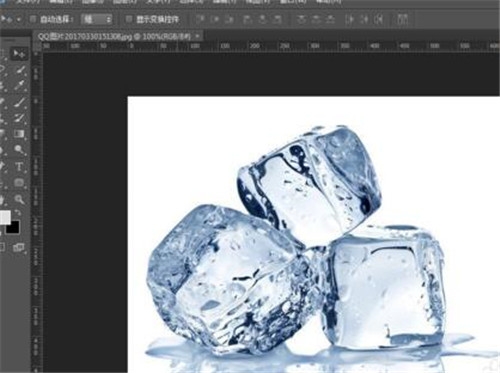
Task: Distribute left edges in options bar
Action: pyautogui.click(x=349, y=19)
